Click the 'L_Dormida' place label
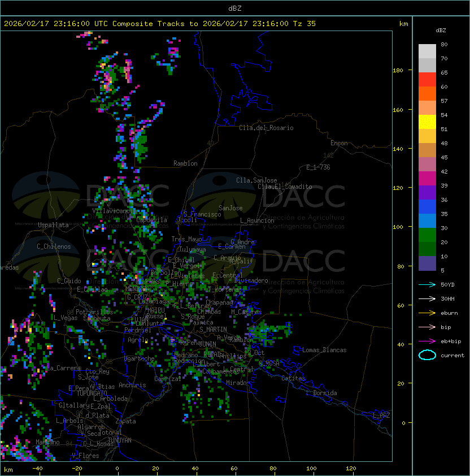The image size is (470, 476). click(321, 393)
